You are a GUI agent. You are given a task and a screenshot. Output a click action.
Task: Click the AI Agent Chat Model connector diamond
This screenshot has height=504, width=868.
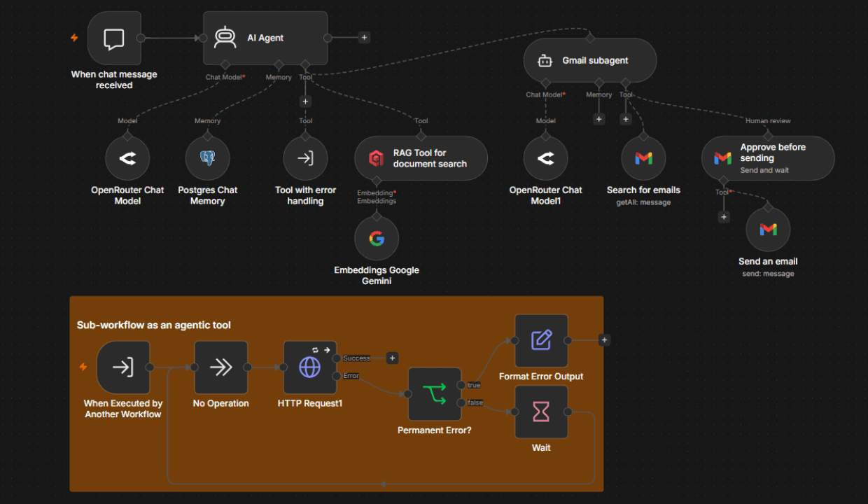[x=225, y=64]
